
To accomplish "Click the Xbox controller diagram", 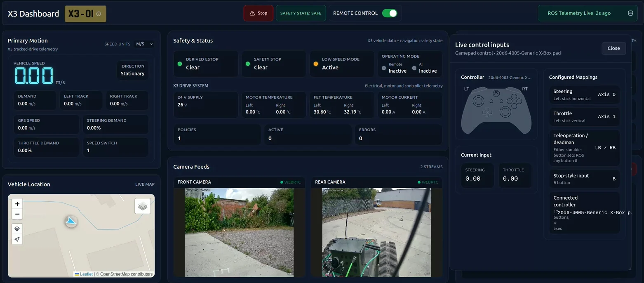I will tap(496, 110).
